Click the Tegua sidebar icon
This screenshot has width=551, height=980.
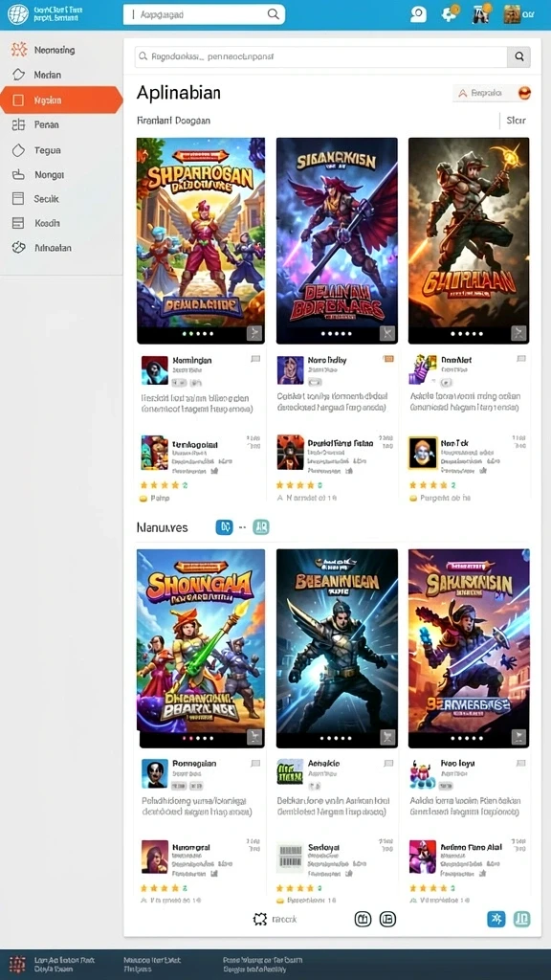(18, 150)
